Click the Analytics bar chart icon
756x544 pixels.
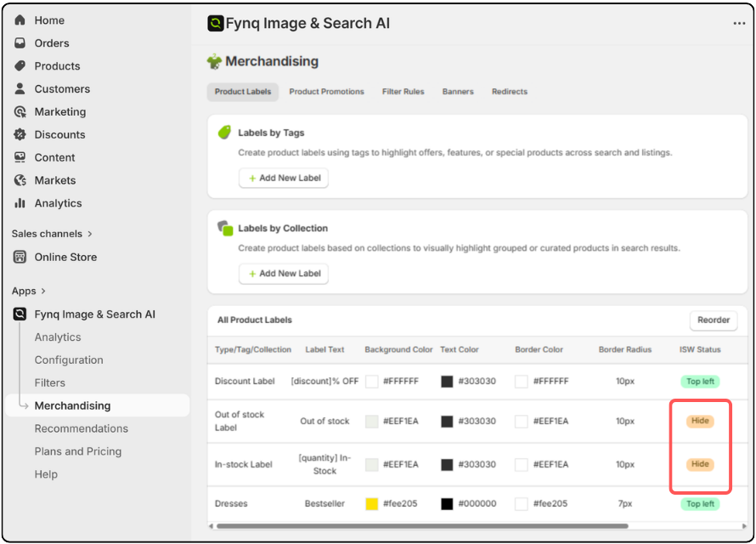[20, 203]
